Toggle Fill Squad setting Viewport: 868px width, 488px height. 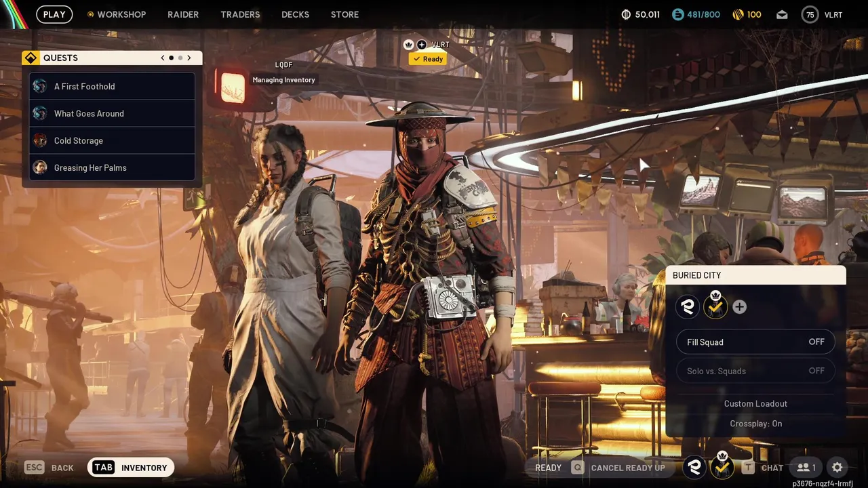click(x=755, y=342)
